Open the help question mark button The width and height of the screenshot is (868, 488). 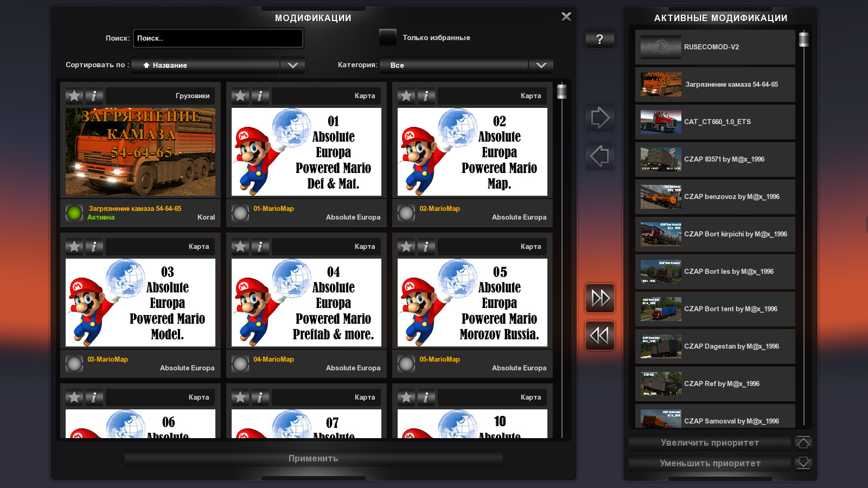[600, 39]
